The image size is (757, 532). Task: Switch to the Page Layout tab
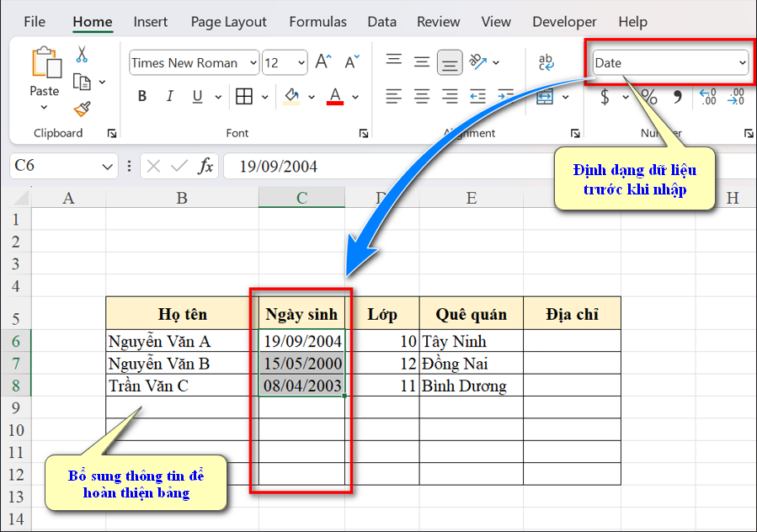[x=228, y=22]
